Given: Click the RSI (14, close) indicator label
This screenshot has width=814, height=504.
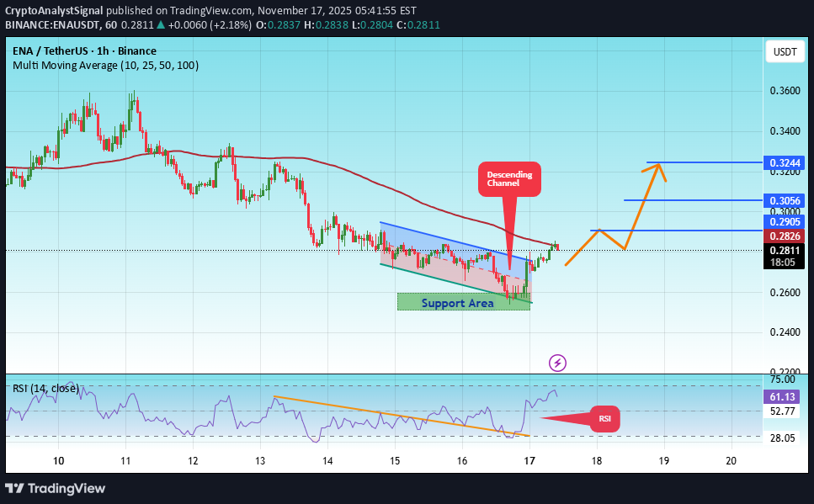Looking at the screenshot, I should [46, 388].
